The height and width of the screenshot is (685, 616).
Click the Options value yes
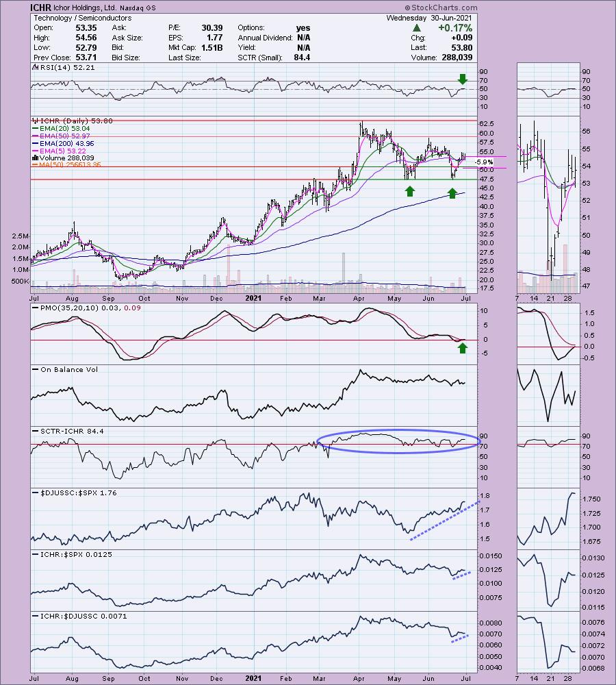[303, 28]
